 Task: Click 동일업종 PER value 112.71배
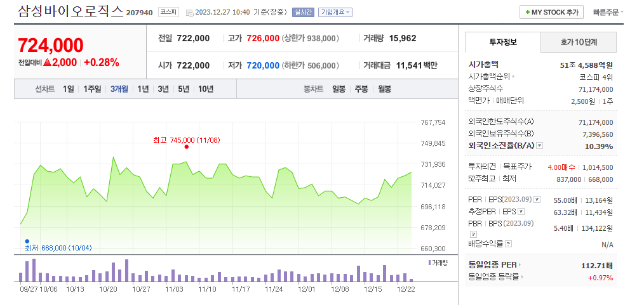tap(597, 266)
